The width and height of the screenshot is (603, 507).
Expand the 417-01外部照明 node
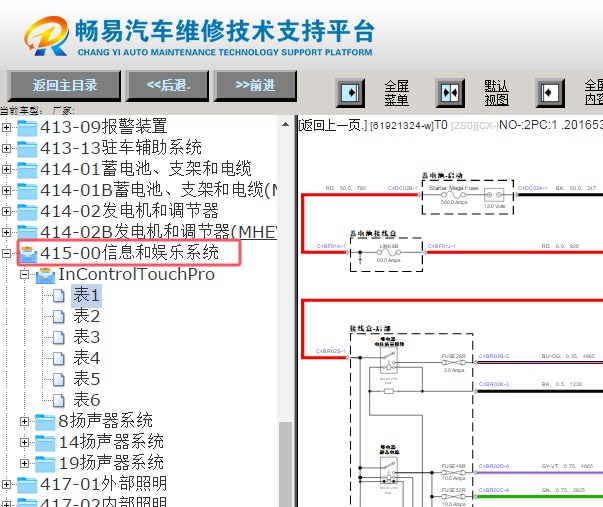[x=6, y=484]
